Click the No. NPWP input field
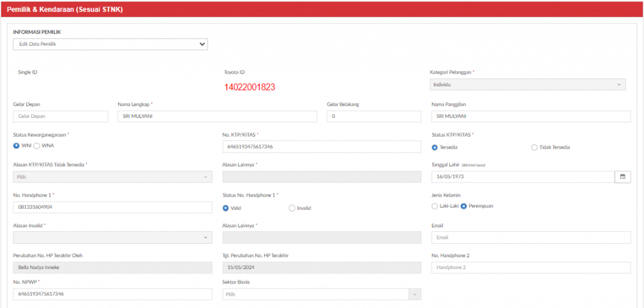Viewport: 644px width, 308px height. (113, 294)
